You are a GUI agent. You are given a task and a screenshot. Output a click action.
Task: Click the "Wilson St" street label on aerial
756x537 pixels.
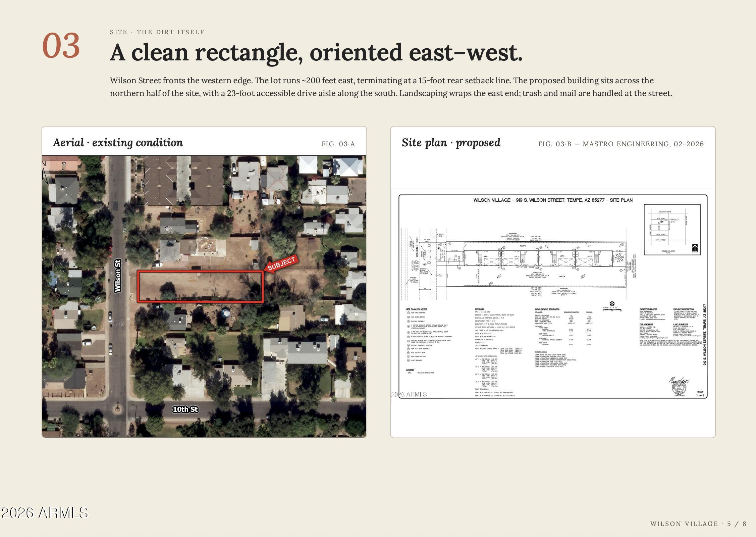point(118,276)
